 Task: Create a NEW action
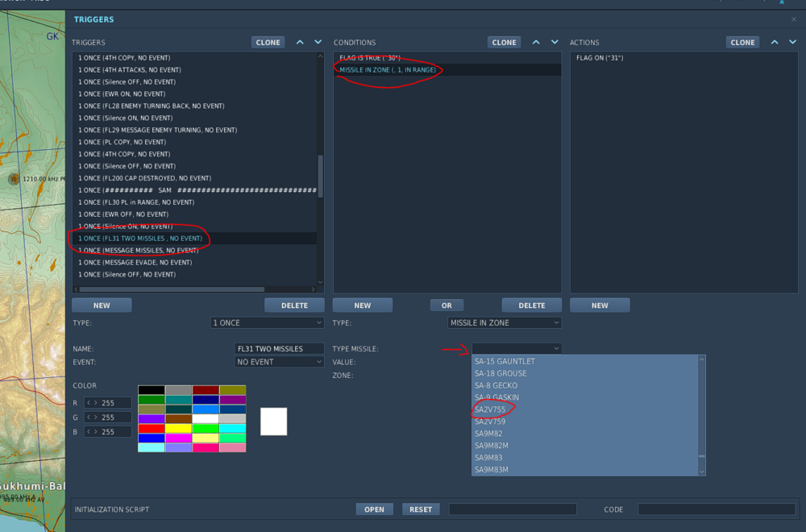[600, 305]
